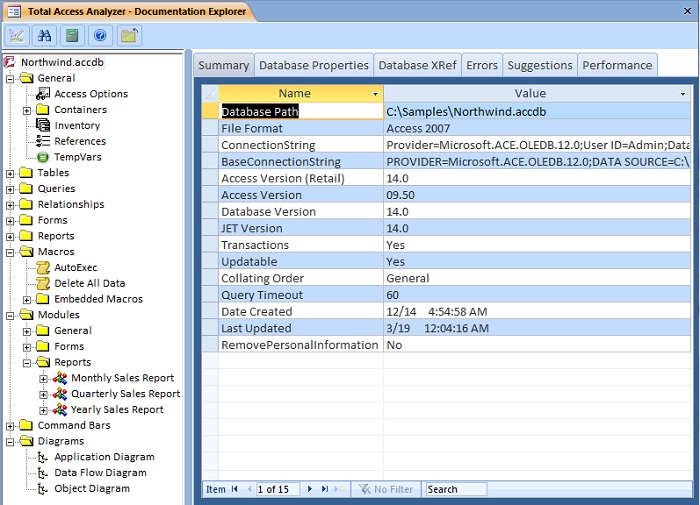Switch to the Database XRef tab
Screen dimensions: 700x505
point(417,65)
